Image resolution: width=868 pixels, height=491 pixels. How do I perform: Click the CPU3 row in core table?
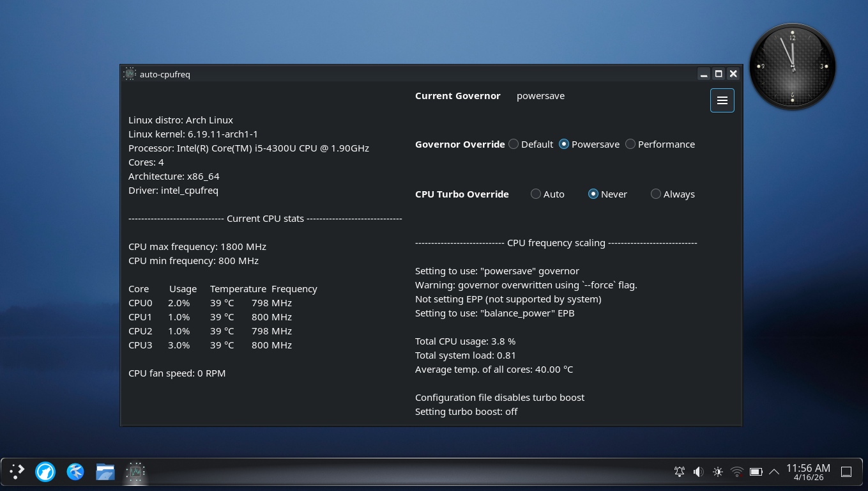click(x=210, y=345)
